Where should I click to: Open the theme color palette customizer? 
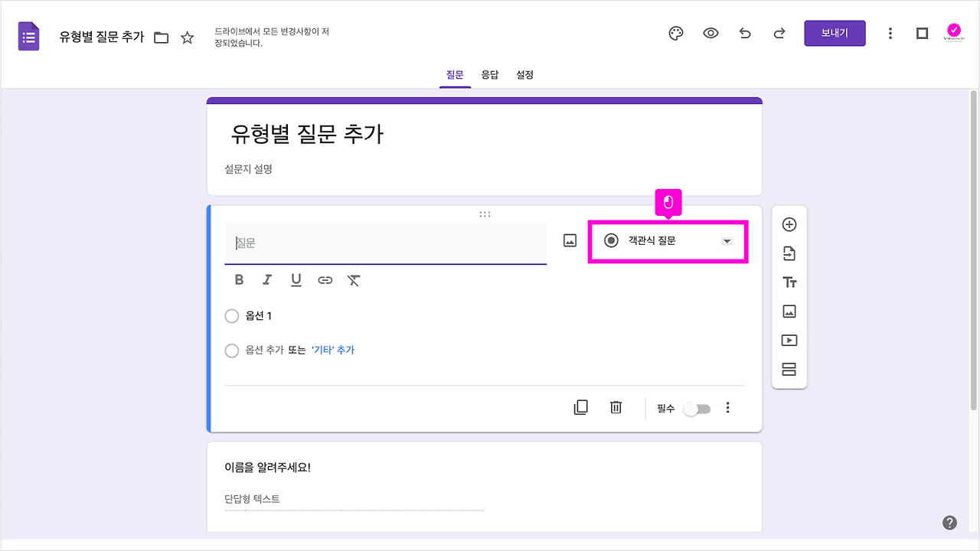pos(675,33)
